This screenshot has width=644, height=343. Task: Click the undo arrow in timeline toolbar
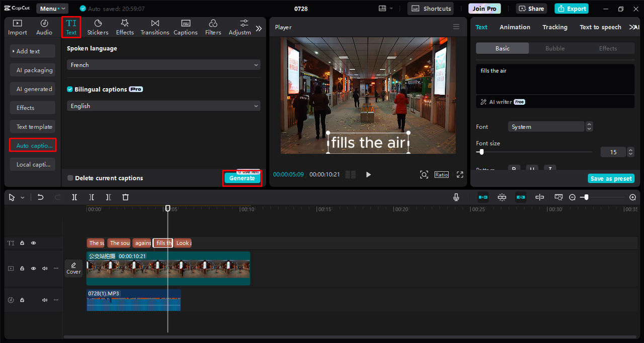pos(41,197)
